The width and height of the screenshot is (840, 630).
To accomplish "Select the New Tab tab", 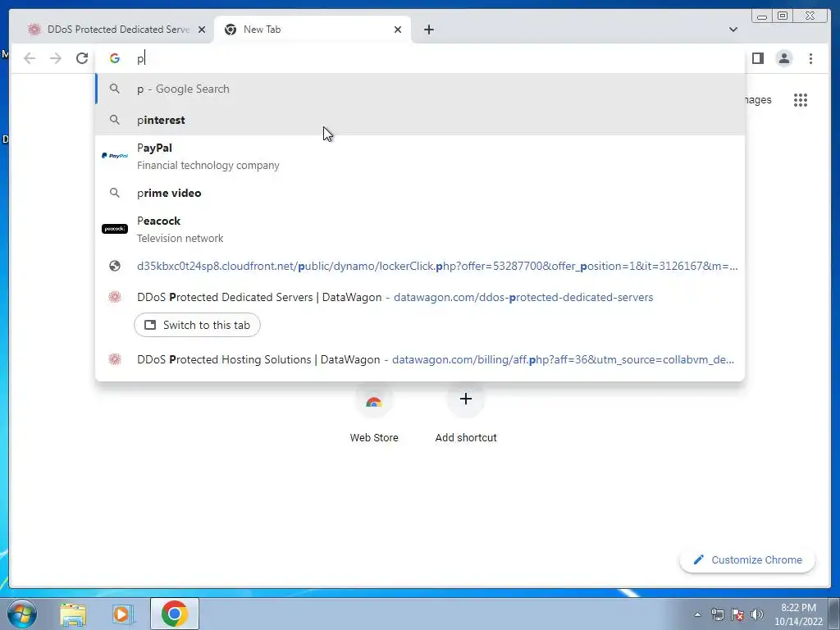I will coord(313,30).
